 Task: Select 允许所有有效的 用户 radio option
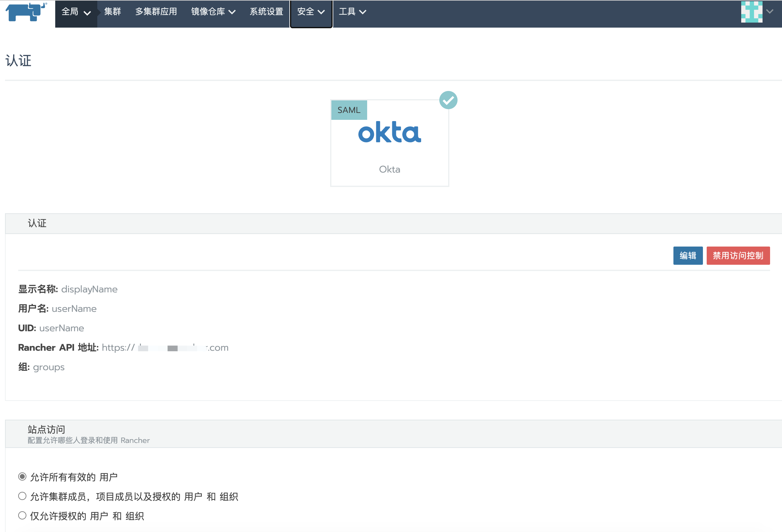pos(22,476)
